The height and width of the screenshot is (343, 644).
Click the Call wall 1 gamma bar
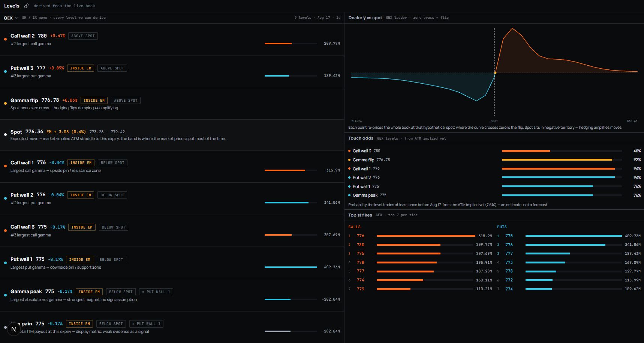point(291,170)
